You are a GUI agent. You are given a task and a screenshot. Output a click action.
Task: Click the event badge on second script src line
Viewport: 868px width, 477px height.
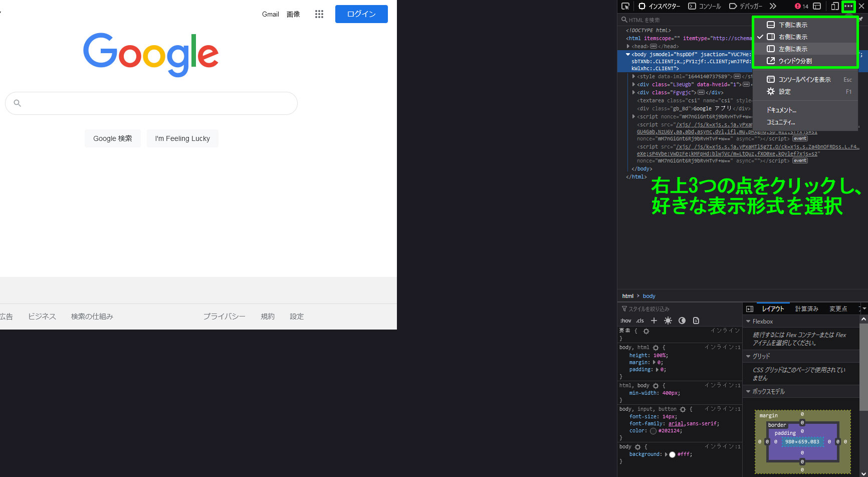800,161
